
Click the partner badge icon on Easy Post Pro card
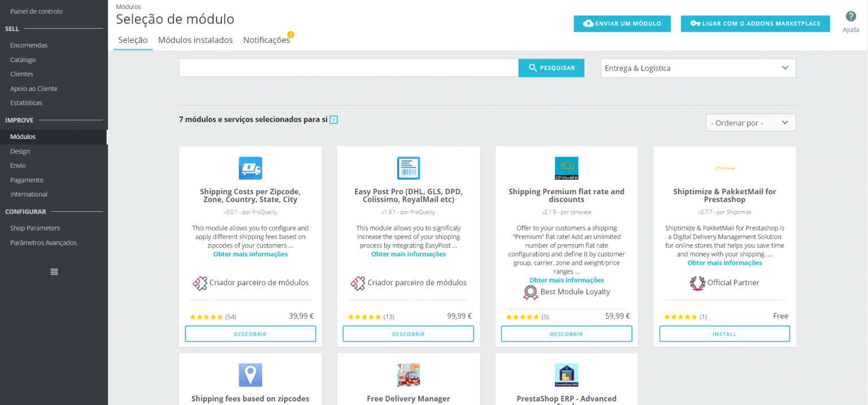358,283
